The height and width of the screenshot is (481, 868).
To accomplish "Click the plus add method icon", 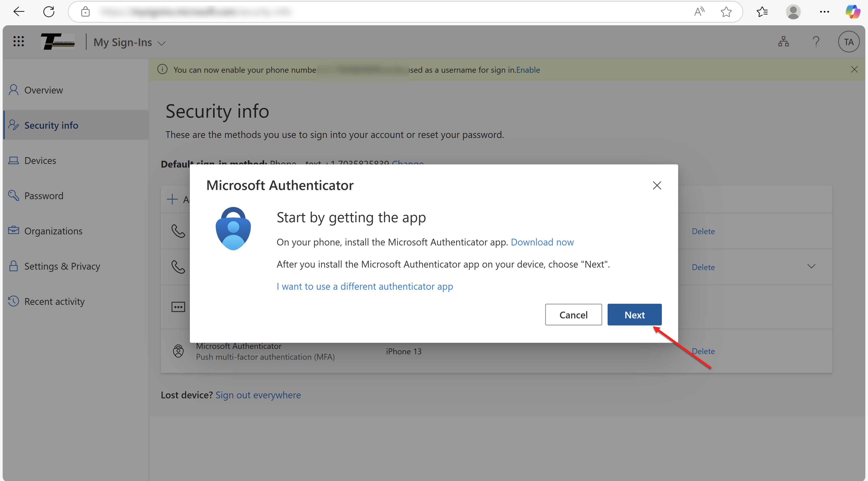I will pos(172,199).
